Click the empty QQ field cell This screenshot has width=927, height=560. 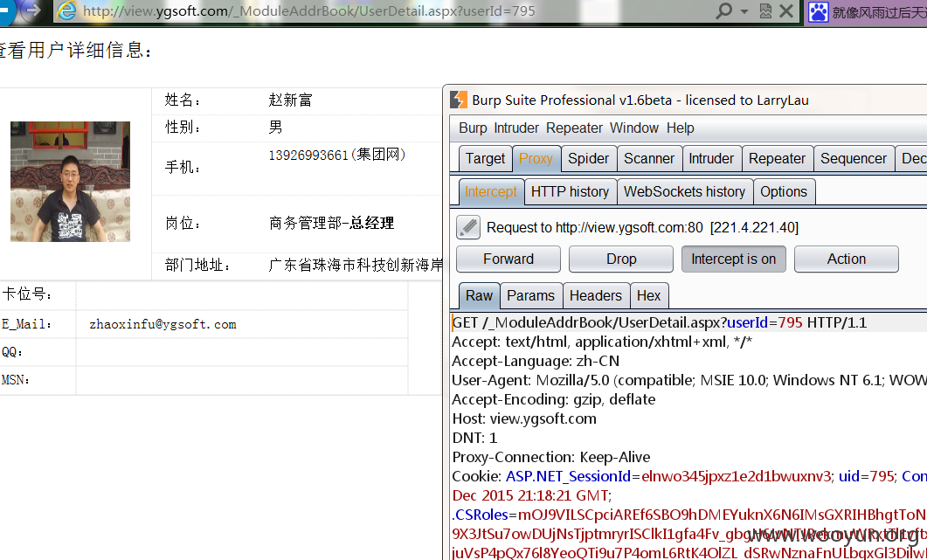[x=242, y=352]
